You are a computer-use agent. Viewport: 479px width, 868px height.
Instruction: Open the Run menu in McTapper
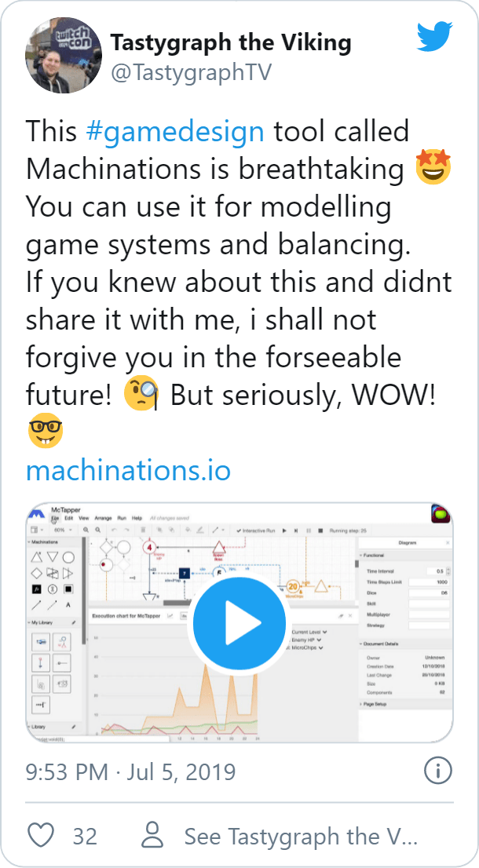(x=122, y=519)
